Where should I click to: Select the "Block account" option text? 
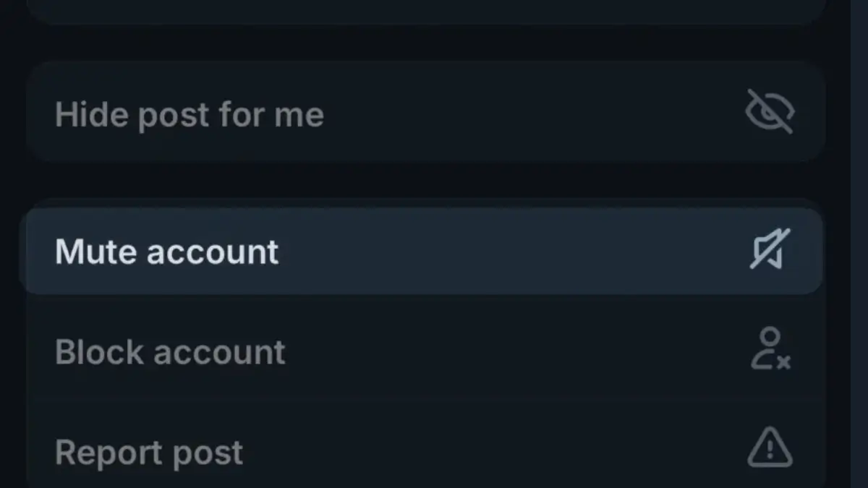(x=170, y=352)
